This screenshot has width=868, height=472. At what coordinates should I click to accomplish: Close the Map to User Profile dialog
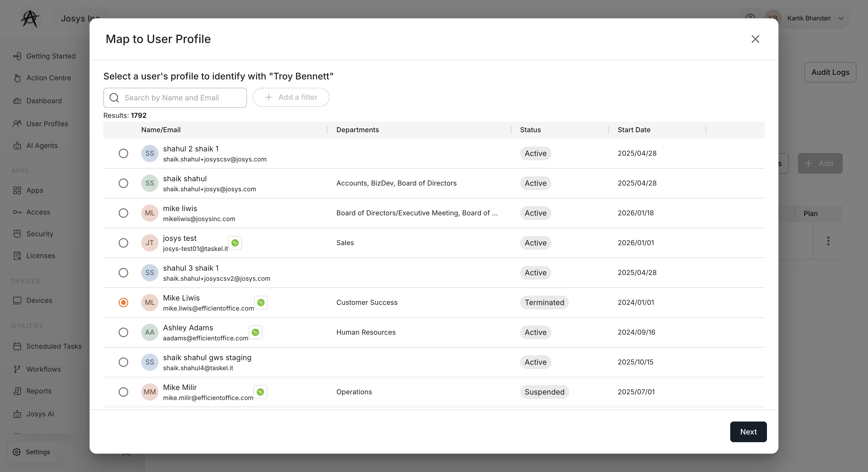pyautogui.click(x=755, y=39)
